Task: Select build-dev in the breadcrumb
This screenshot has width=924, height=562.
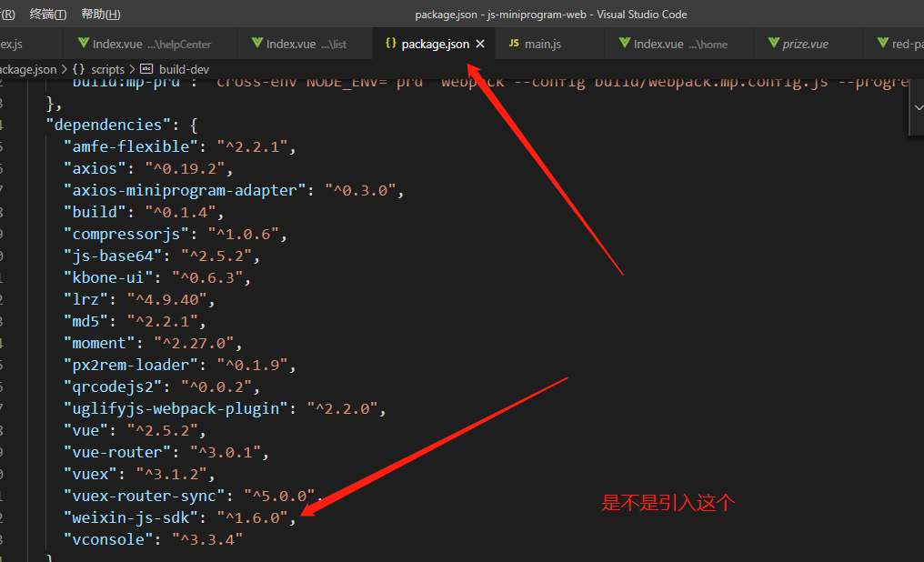Action: 184,69
